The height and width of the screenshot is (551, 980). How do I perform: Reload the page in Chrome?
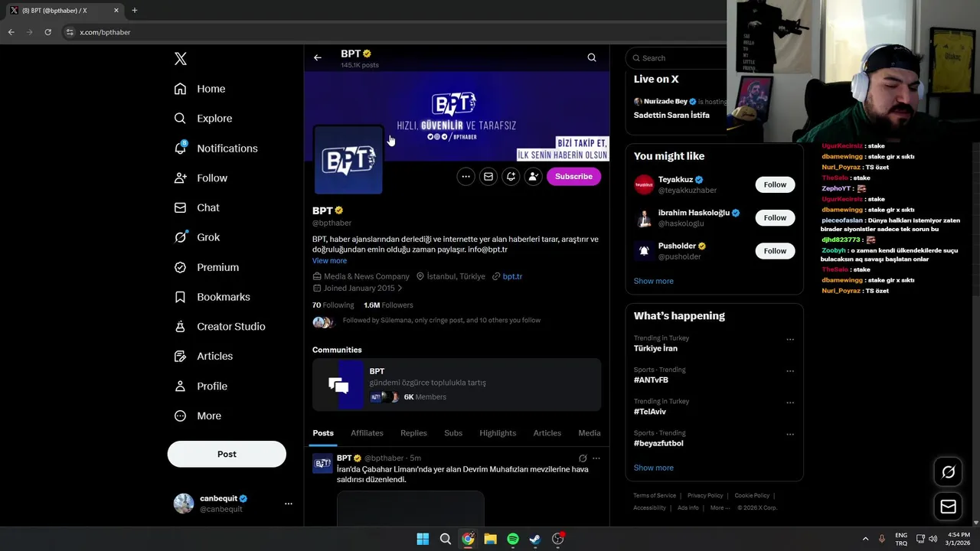point(47,32)
